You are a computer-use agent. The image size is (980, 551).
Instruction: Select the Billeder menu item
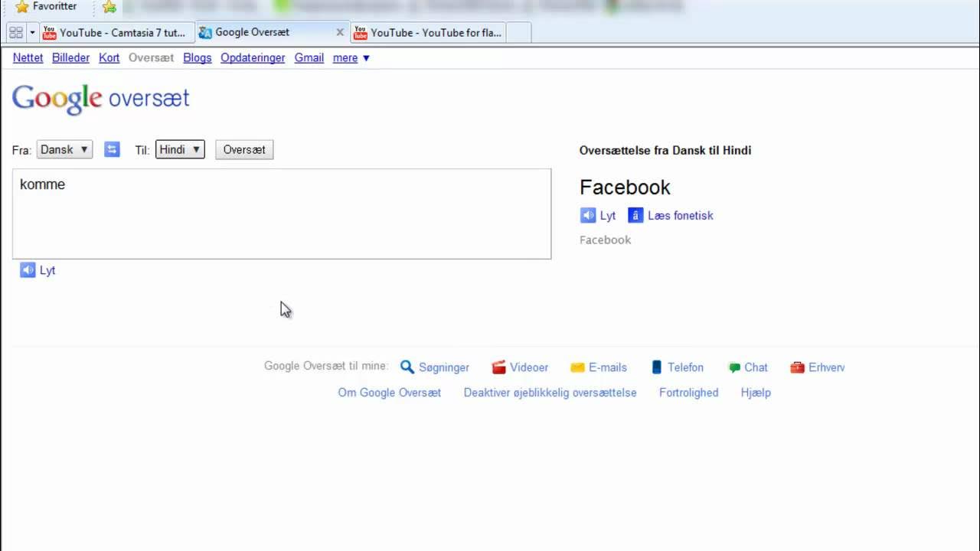pyautogui.click(x=70, y=57)
